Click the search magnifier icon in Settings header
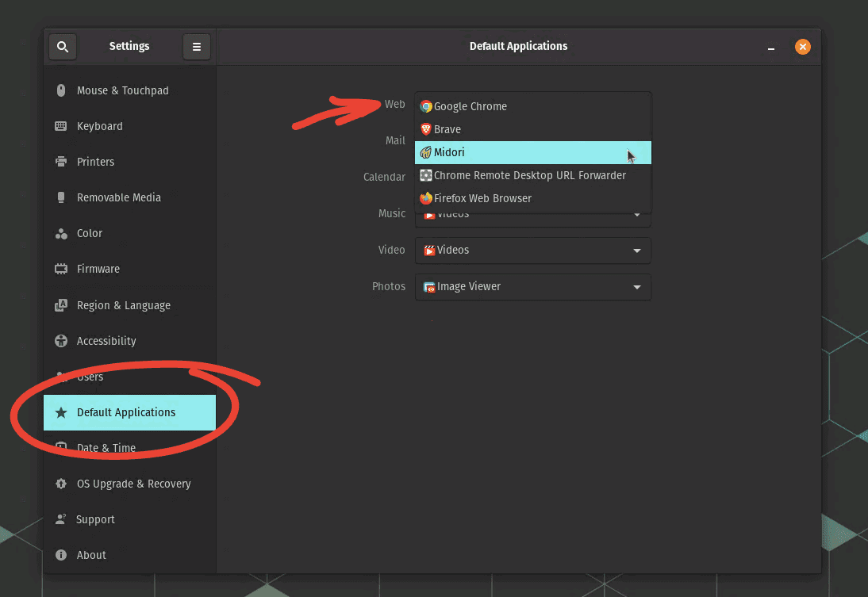This screenshot has width=868, height=597. point(63,46)
